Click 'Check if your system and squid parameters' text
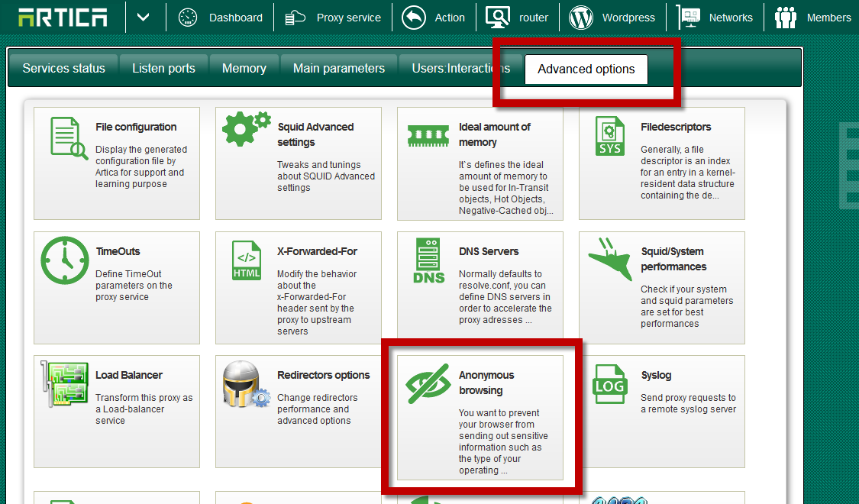Image resolution: width=859 pixels, height=504 pixels. (687, 306)
